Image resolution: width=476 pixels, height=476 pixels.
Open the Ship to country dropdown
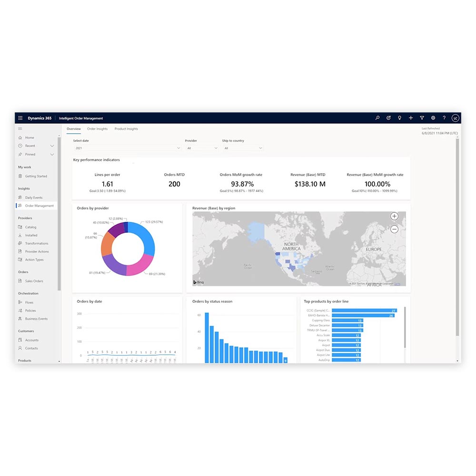(243, 148)
